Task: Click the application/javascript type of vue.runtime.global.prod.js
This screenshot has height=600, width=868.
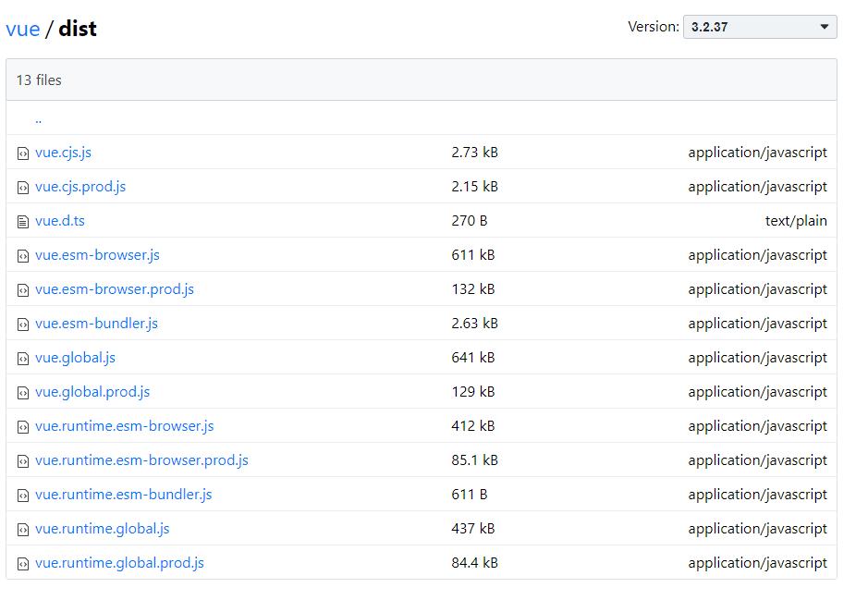Action: click(x=757, y=563)
